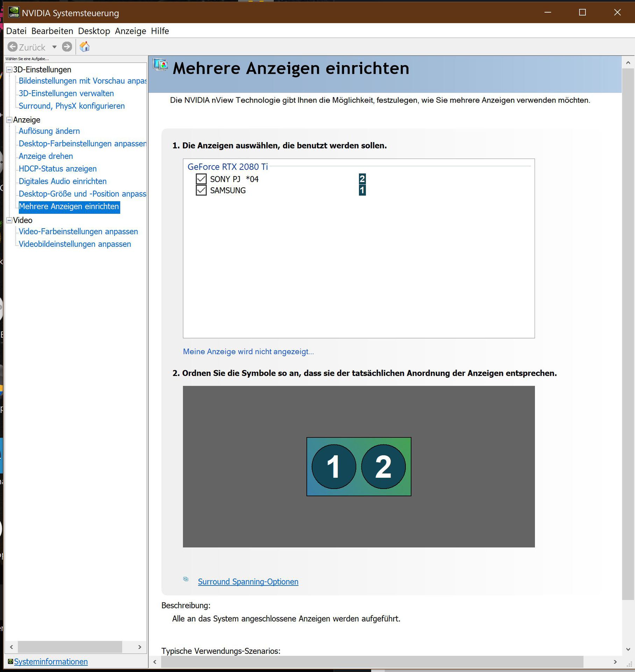The height and width of the screenshot is (672, 635).
Task: Open the Hilfe menu
Action: 160,31
